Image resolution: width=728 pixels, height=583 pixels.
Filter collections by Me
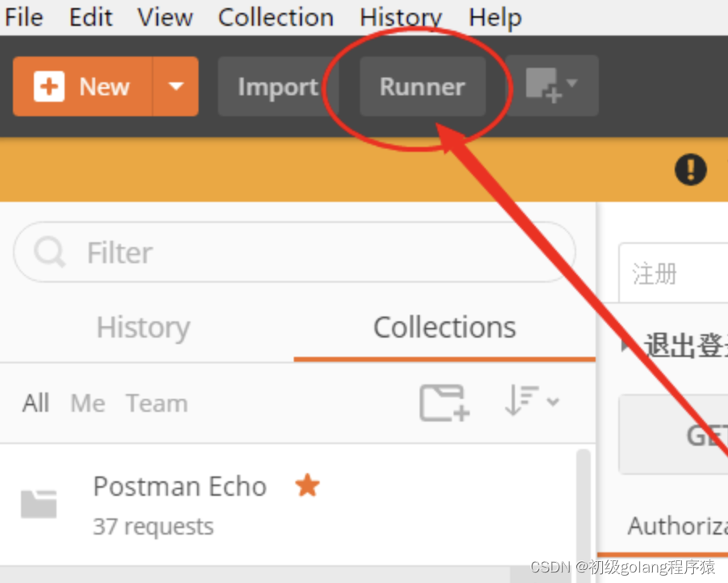(x=87, y=402)
